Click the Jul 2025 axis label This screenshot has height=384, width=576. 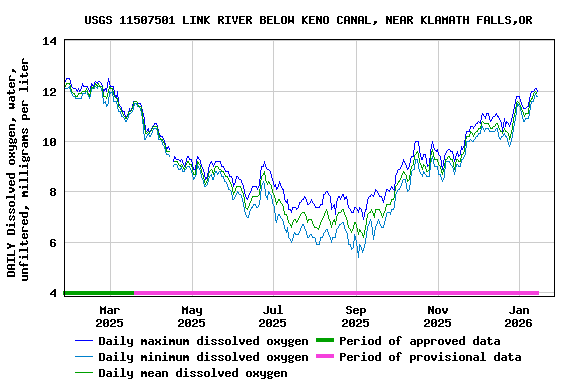[273, 316]
